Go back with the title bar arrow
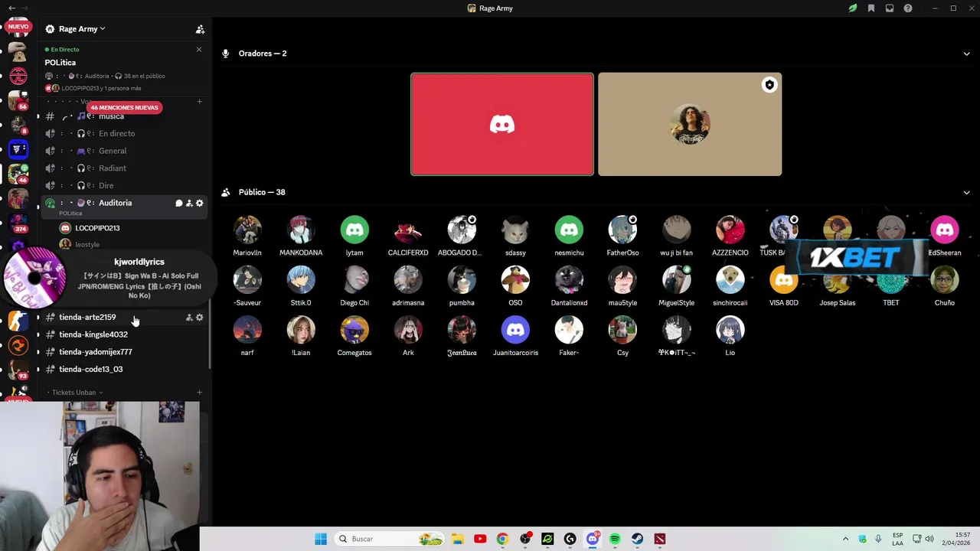This screenshot has height=551, width=980. [11, 8]
